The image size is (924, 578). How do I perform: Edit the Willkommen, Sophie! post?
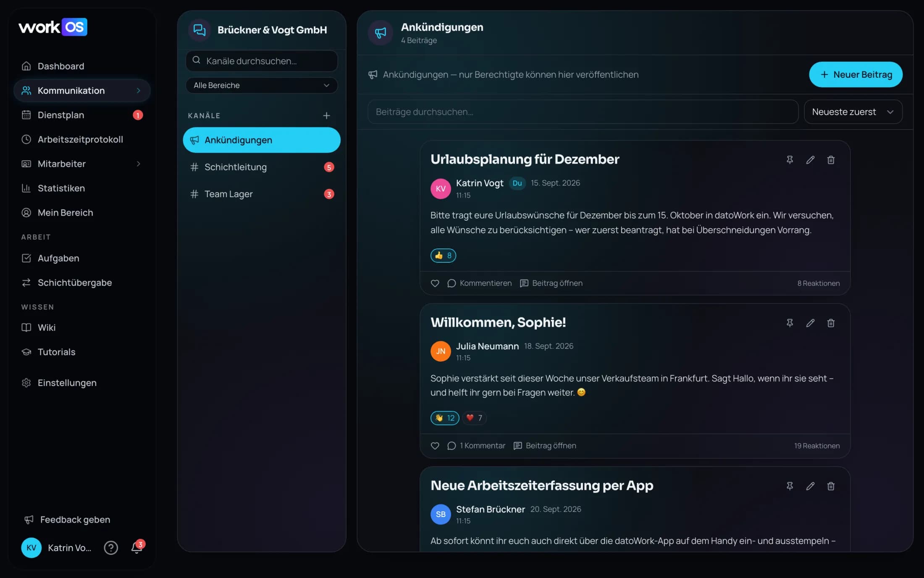click(x=810, y=323)
